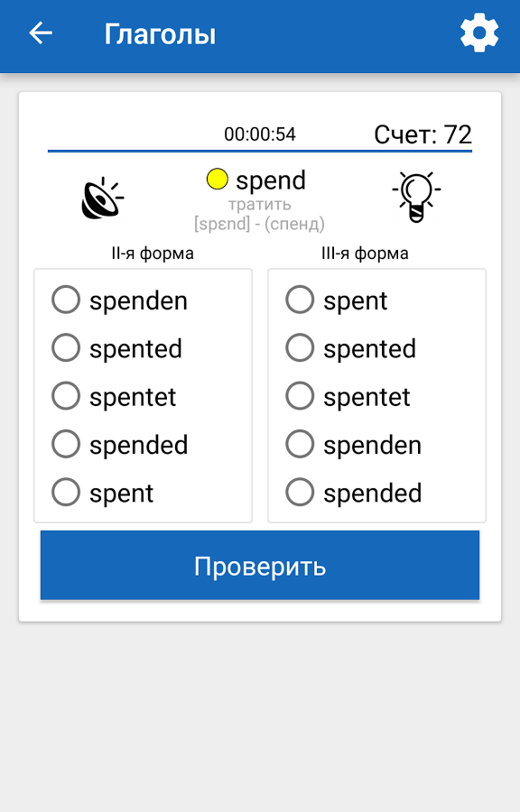Select 'spended' in II-я форма list
Screen dimensions: 520x812
[x=120, y=444]
